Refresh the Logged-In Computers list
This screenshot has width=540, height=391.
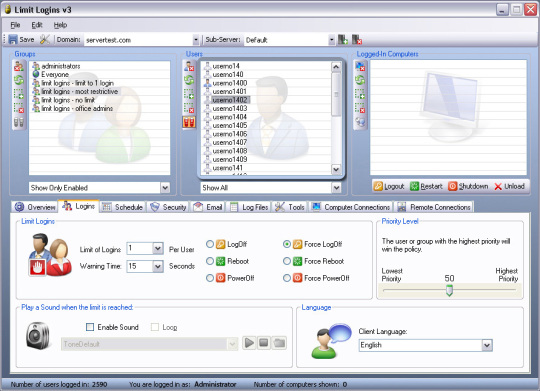click(360, 80)
